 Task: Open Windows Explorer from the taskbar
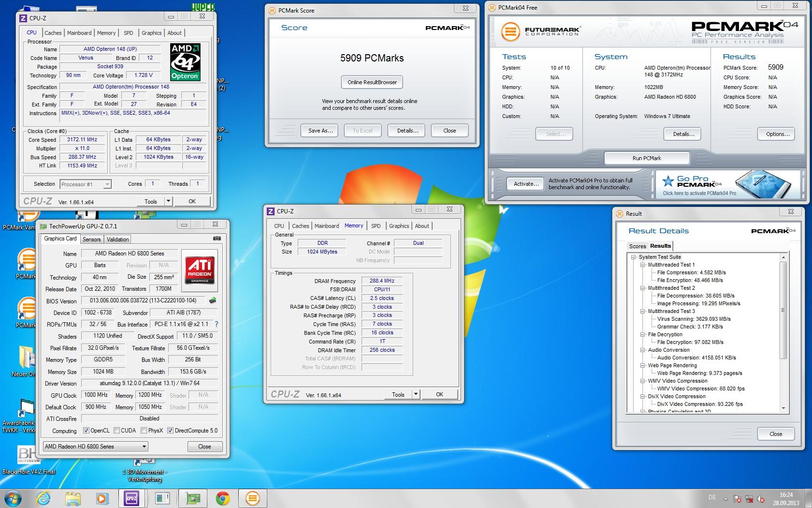[72, 498]
